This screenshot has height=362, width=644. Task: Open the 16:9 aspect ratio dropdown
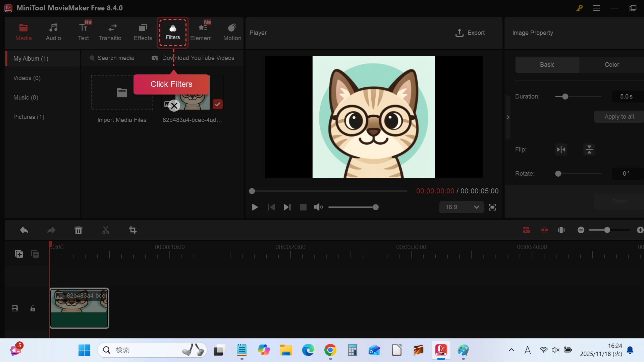[x=461, y=207]
